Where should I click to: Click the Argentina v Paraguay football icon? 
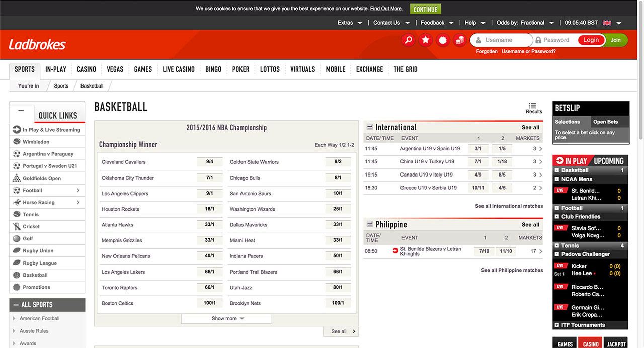17,154
